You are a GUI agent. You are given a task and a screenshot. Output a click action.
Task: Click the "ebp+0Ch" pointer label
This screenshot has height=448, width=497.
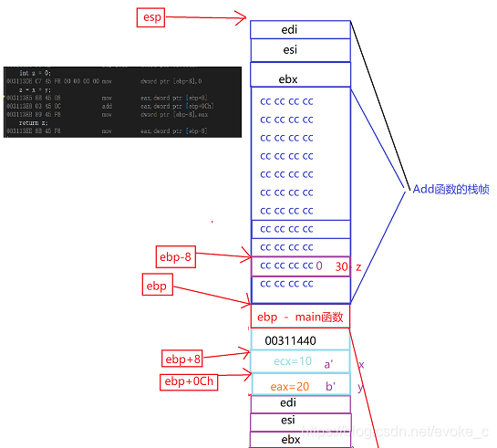pos(189,381)
